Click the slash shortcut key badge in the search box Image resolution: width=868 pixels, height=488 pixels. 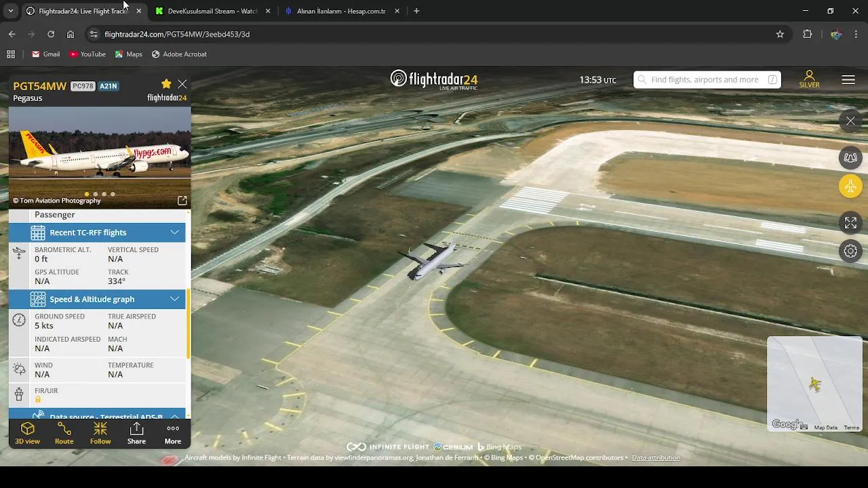[x=772, y=79]
